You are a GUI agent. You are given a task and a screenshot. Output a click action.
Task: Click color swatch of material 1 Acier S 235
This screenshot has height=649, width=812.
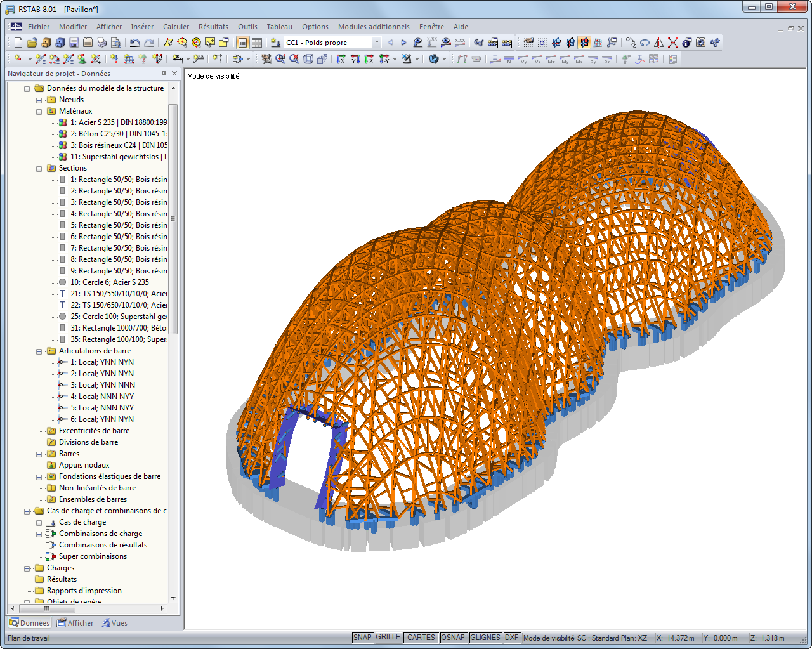coord(63,122)
